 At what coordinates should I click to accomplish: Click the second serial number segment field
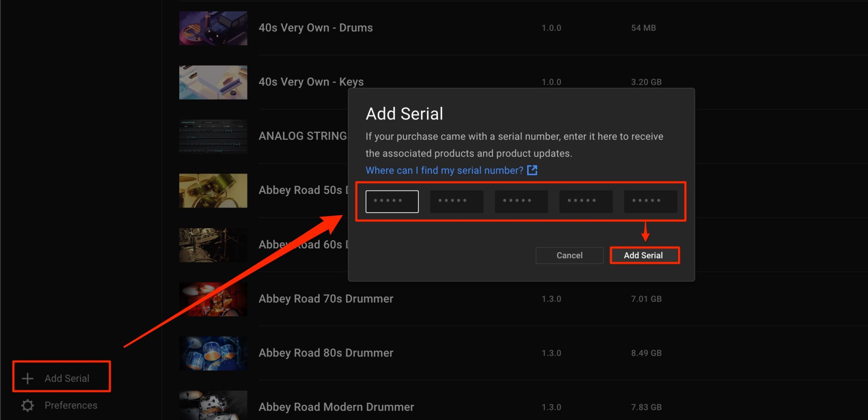click(x=456, y=202)
